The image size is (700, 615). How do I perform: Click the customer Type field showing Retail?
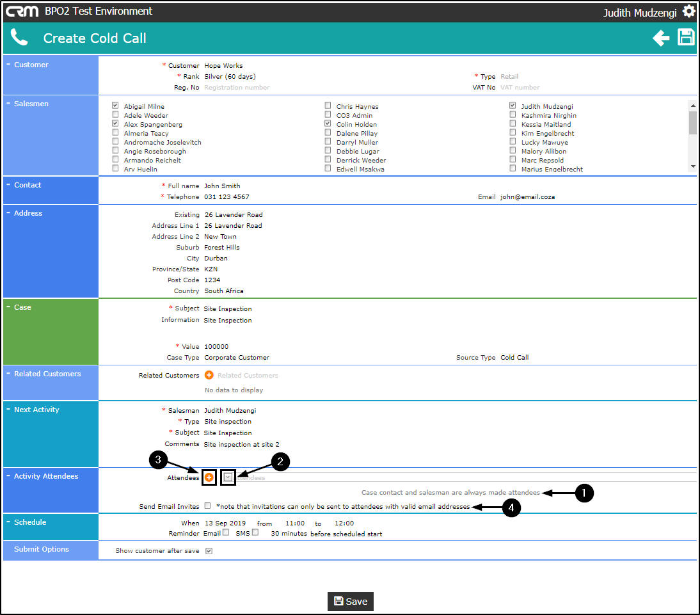[509, 76]
